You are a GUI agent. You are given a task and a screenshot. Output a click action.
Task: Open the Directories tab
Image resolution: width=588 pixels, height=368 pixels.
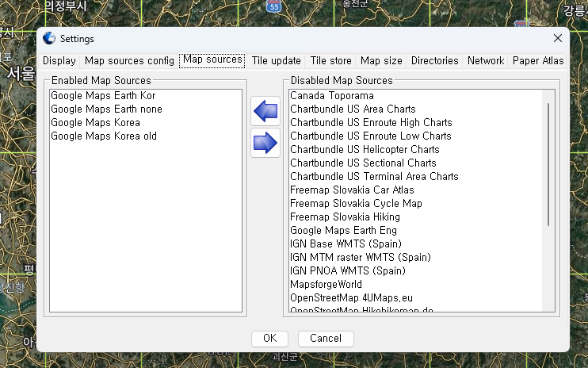click(434, 61)
